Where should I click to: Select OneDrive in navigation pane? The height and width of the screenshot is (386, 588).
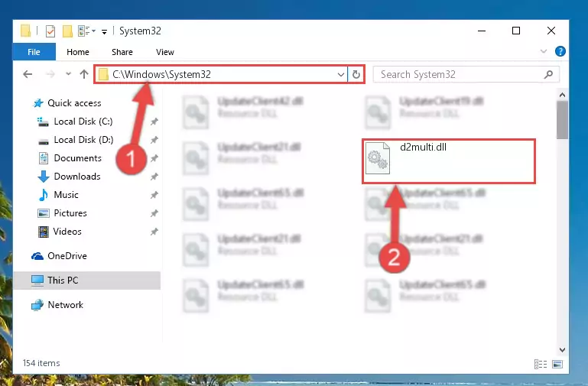point(67,256)
